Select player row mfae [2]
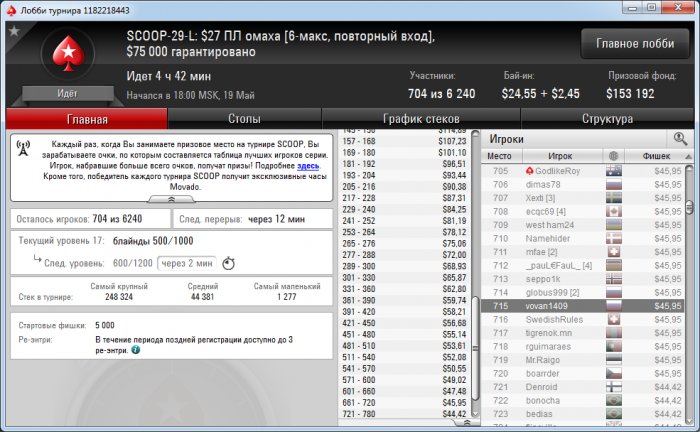 (583, 252)
